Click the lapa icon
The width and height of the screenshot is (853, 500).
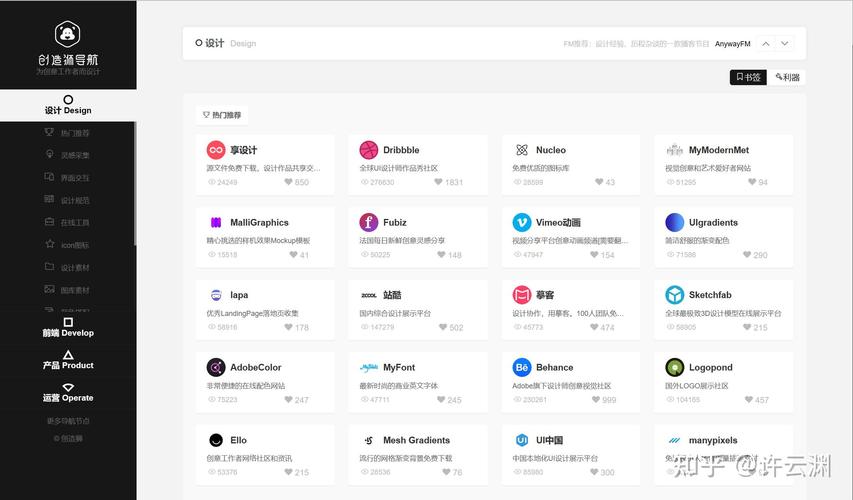pyautogui.click(x=216, y=295)
